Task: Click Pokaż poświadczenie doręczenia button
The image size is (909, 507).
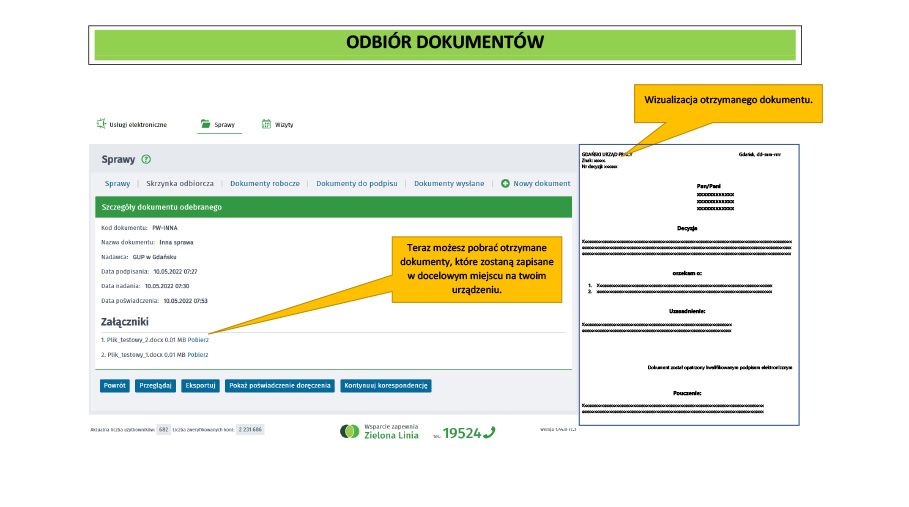Action: click(280, 385)
